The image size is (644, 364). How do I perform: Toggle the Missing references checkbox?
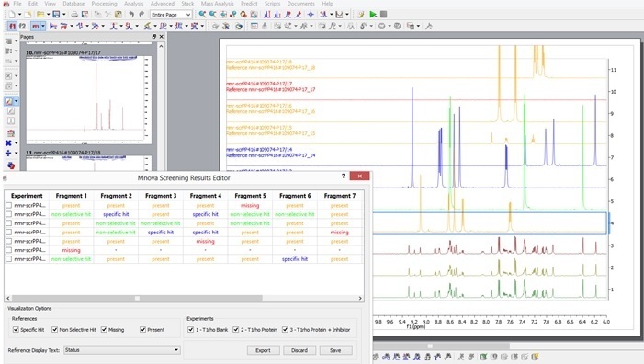coord(104,329)
